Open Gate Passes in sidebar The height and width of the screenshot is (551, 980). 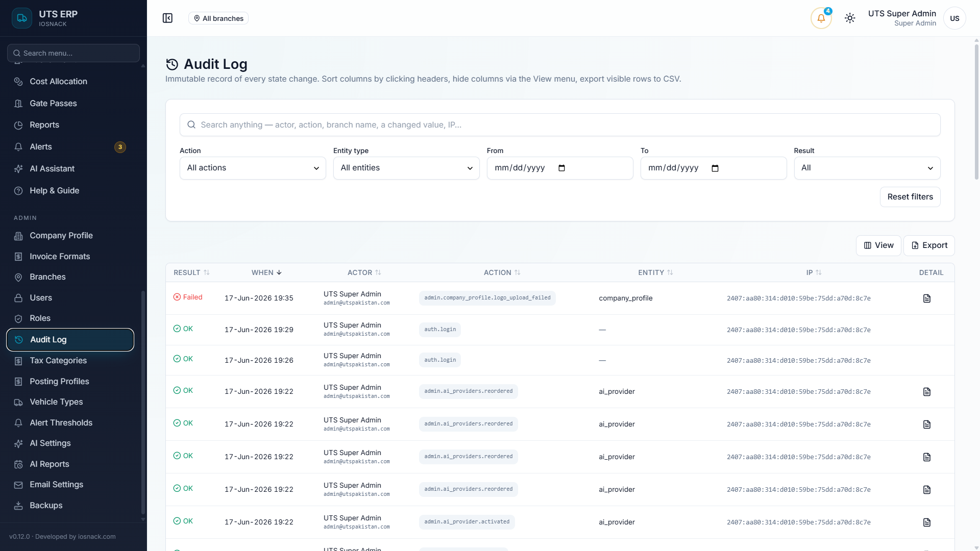coord(70,104)
